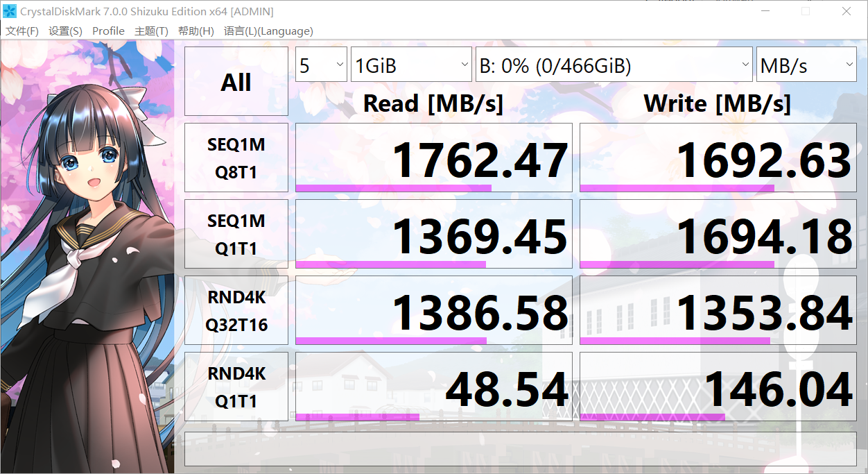Click the Shizuku character artwork
This screenshot has width=868, height=474.
point(87,257)
